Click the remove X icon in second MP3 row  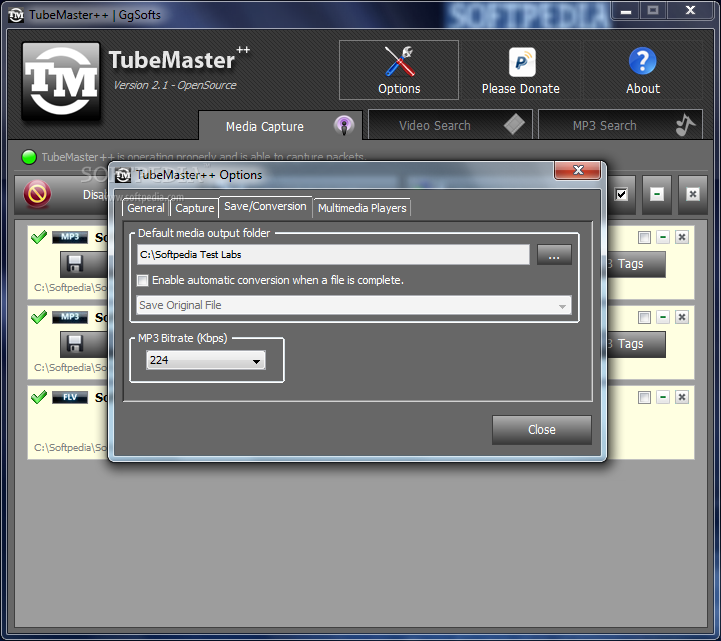(x=682, y=317)
